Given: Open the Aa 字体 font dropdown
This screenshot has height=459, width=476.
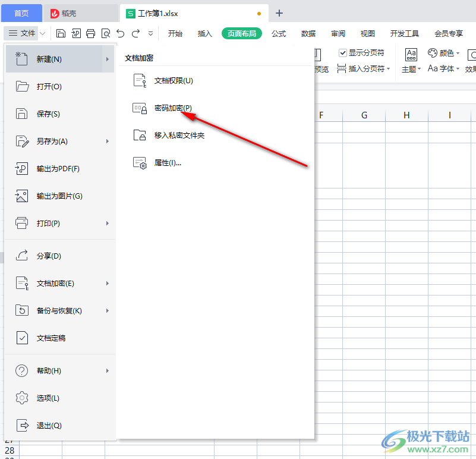Looking at the screenshot, I should (443, 69).
